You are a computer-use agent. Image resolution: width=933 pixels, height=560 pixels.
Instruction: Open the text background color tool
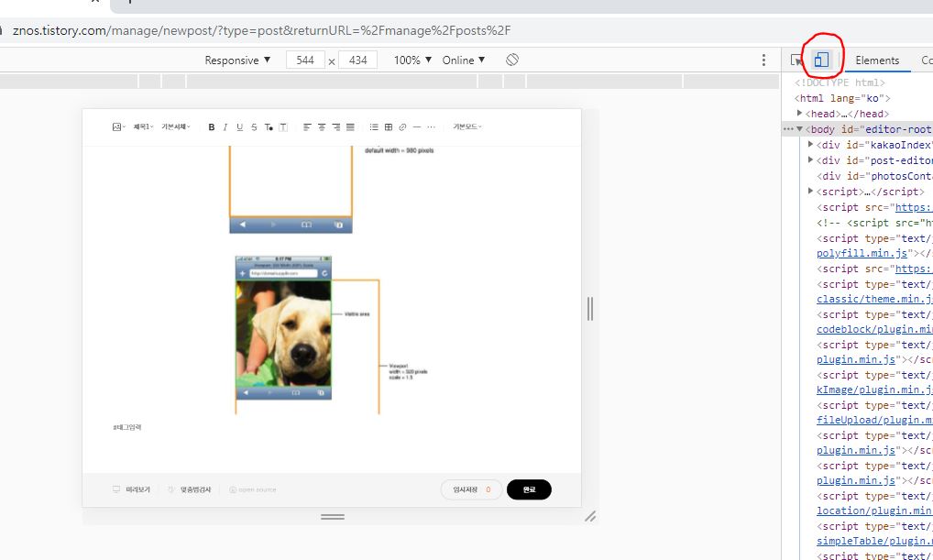[283, 126]
